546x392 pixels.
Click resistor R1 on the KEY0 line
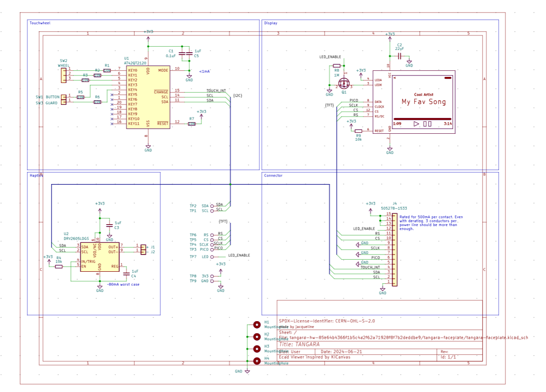[x=107, y=70]
